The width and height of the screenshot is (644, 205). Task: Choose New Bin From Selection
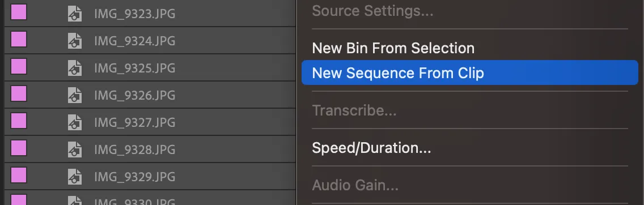(x=393, y=48)
